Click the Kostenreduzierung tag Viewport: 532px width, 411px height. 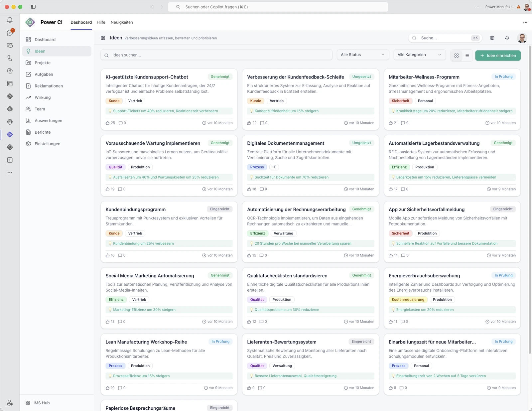coord(408,300)
